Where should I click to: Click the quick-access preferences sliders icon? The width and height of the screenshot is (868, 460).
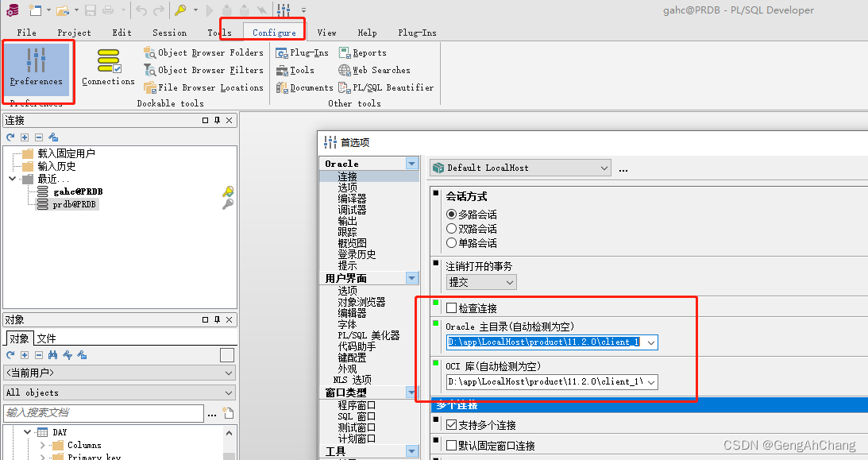284,10
